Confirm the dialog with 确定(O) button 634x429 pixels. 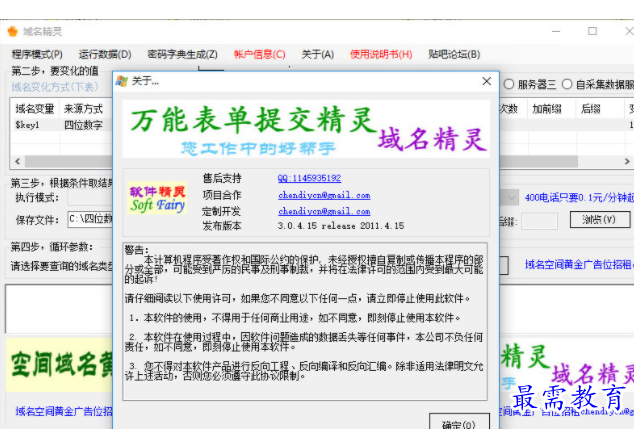click(459, 422)
